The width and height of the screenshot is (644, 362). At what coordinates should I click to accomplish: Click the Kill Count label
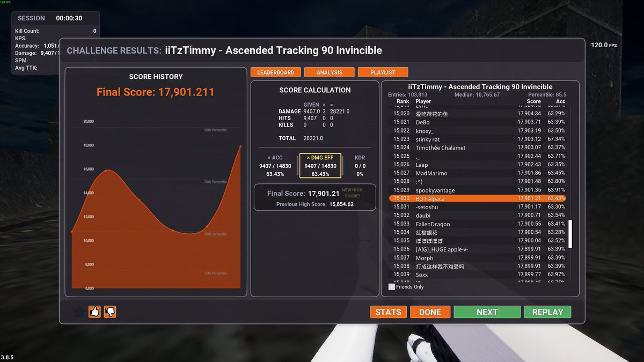[27, 31]
